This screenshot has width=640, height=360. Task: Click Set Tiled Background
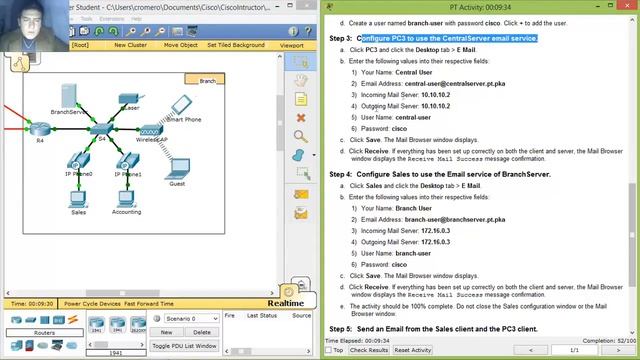(x=236, y=45)
